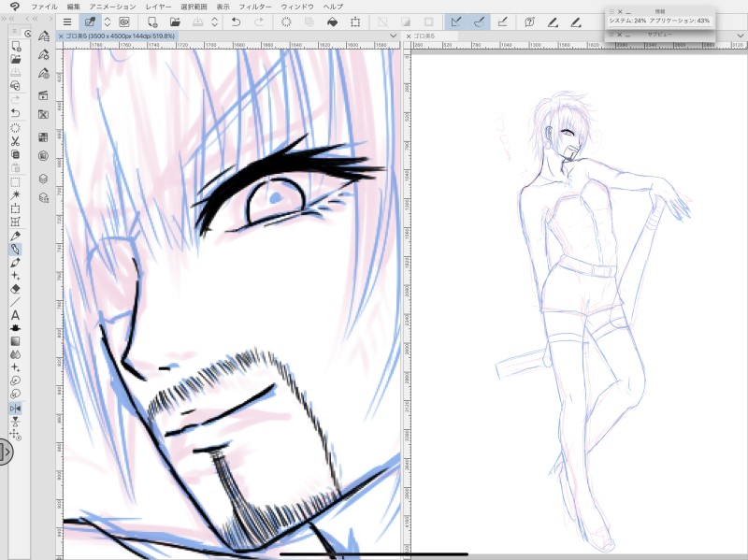Open the アニメーション menu
Viewport: 748px width, 560px height.
coord(112,7)
